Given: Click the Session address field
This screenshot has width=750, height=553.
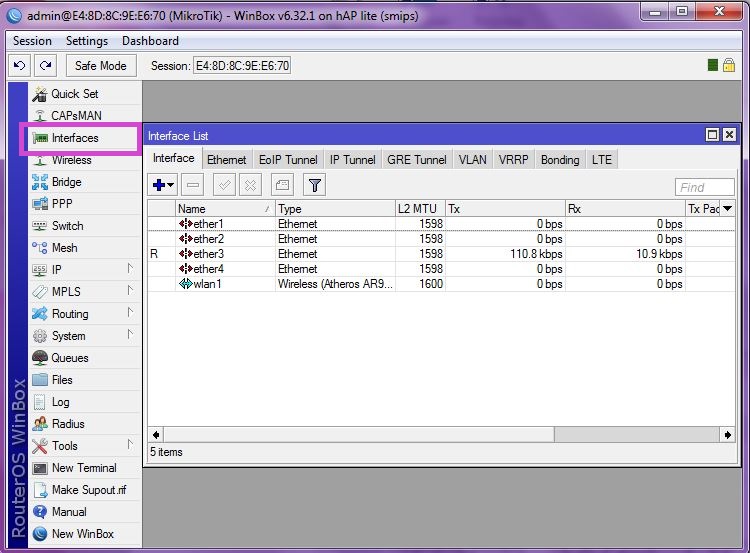Looking at the screenshot, I should (242, 66).
